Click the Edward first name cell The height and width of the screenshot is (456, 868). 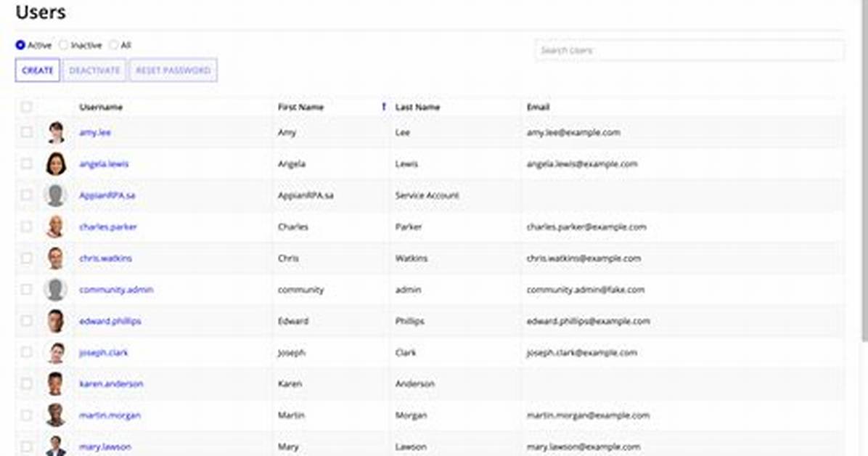click(292, 322)
